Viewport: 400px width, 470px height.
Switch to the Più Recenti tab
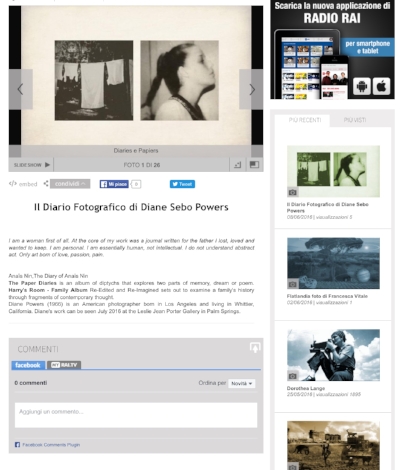[x=305, y=120]
